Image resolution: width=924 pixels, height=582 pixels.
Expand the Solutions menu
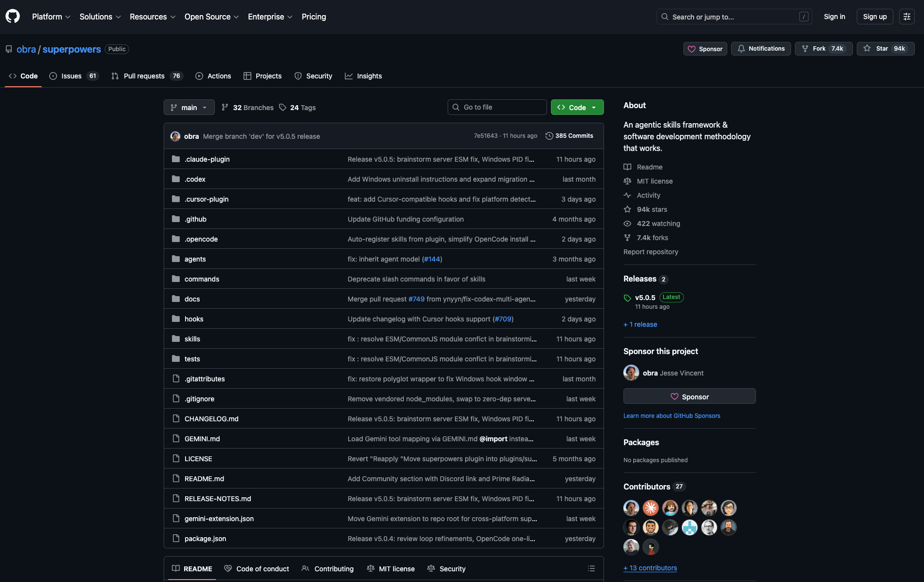tap(100, 17)
